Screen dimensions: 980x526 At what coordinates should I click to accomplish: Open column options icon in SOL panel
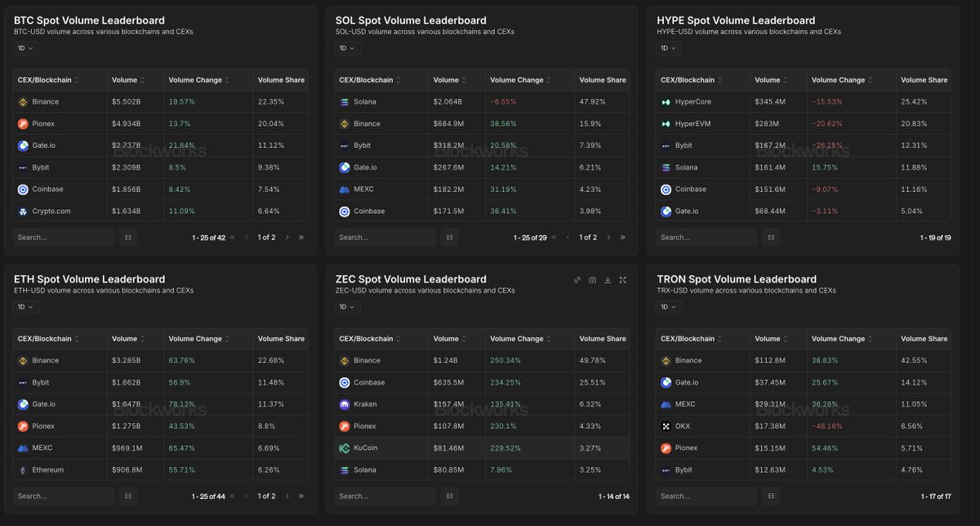450,238
